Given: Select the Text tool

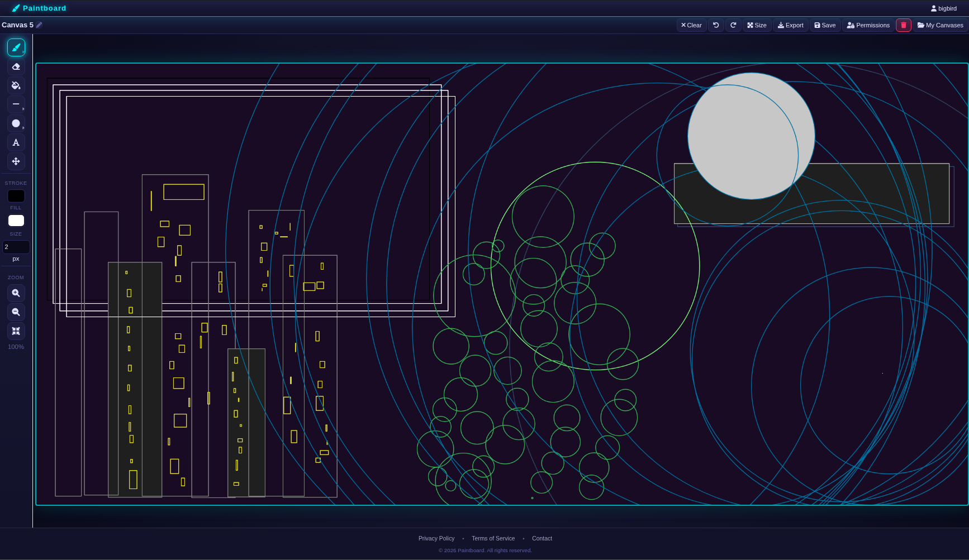Looking at the screenshot, I should coord(16,142).
